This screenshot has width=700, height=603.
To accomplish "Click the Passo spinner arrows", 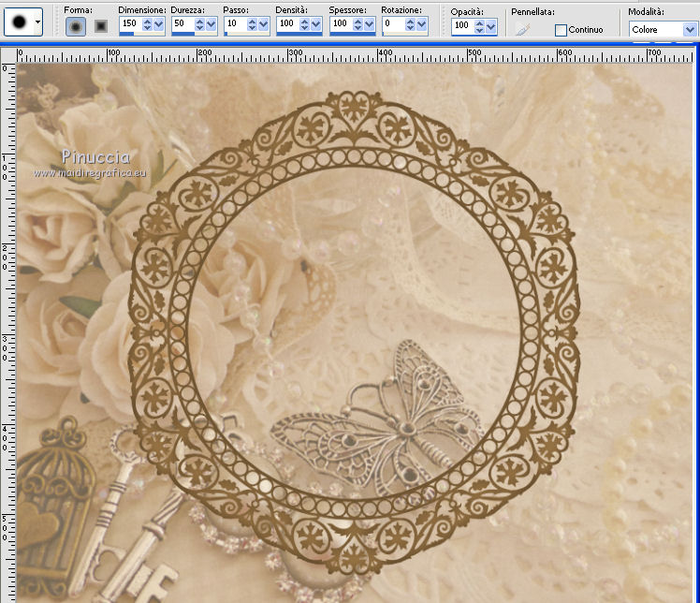I will (252, 24).
